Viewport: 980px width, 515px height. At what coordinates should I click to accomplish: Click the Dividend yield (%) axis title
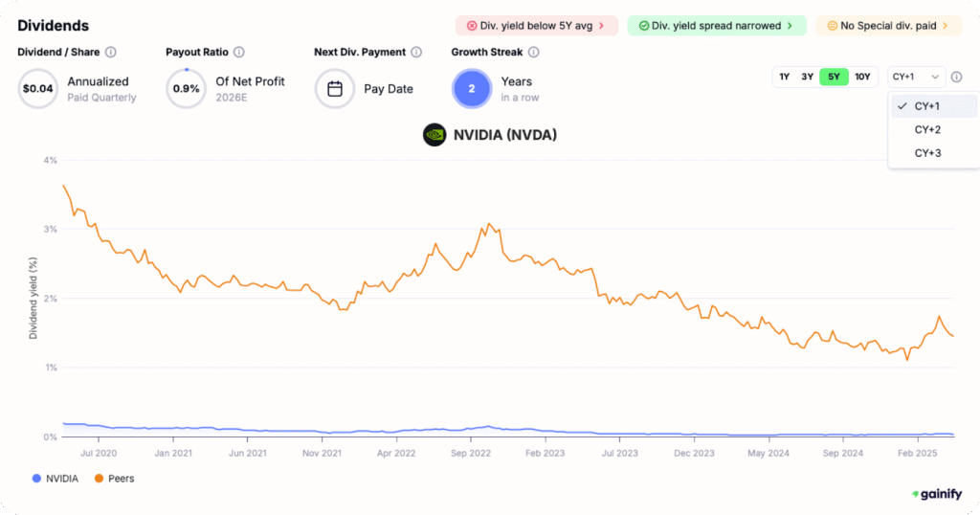[x=33, y=298]
